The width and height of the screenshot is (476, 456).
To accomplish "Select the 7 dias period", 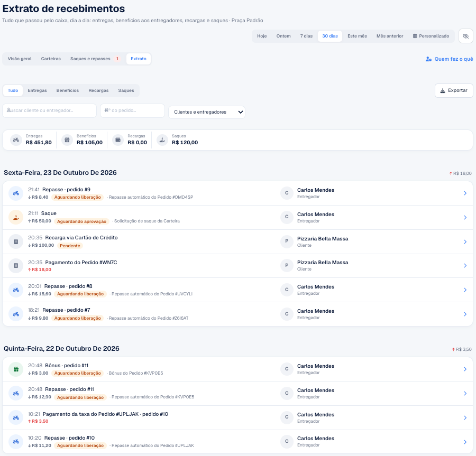I will (x=306, y=36).
